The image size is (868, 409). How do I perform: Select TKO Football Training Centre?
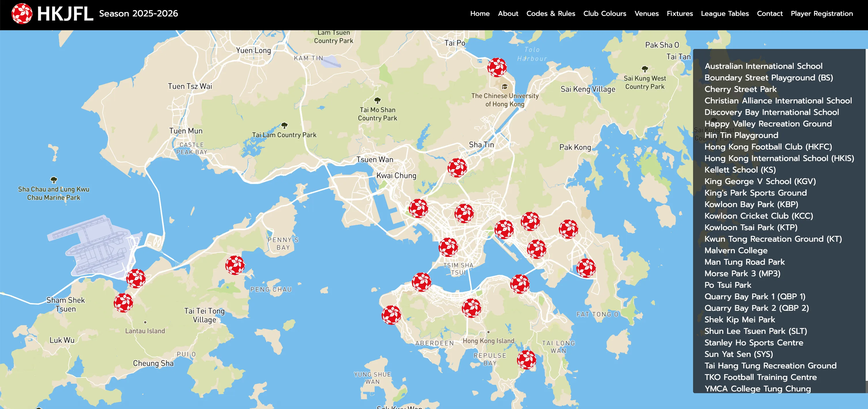(761, 377)
